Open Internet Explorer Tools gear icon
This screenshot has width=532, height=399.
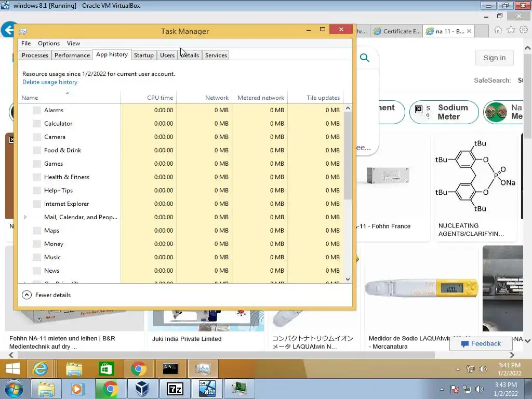coord(524,30)
